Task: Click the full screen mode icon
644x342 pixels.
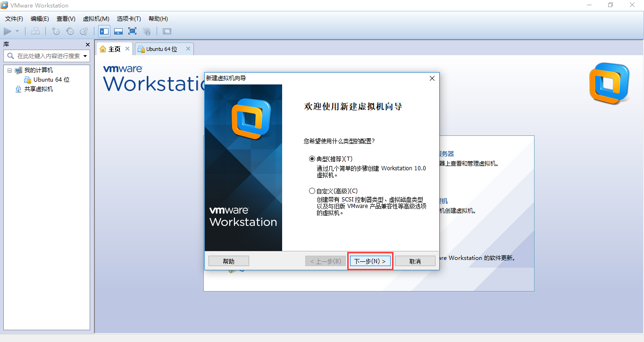Action: pos(133,31)
